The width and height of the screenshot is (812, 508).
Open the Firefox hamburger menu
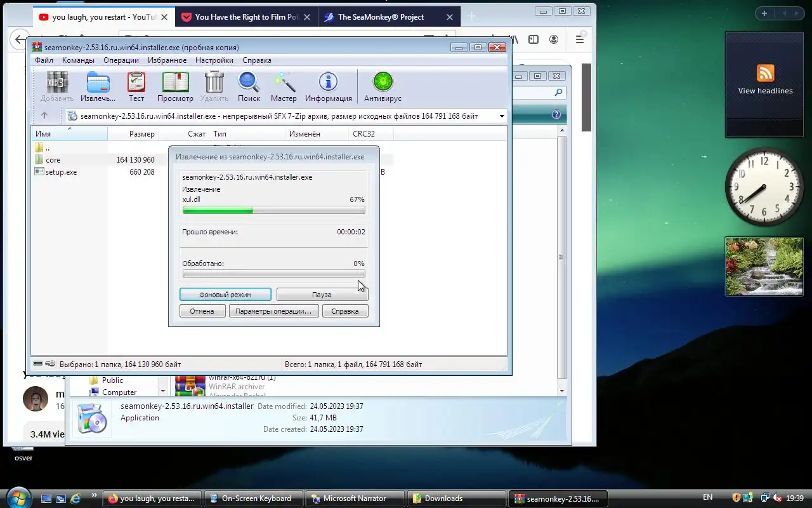click(x=579, y=39)
